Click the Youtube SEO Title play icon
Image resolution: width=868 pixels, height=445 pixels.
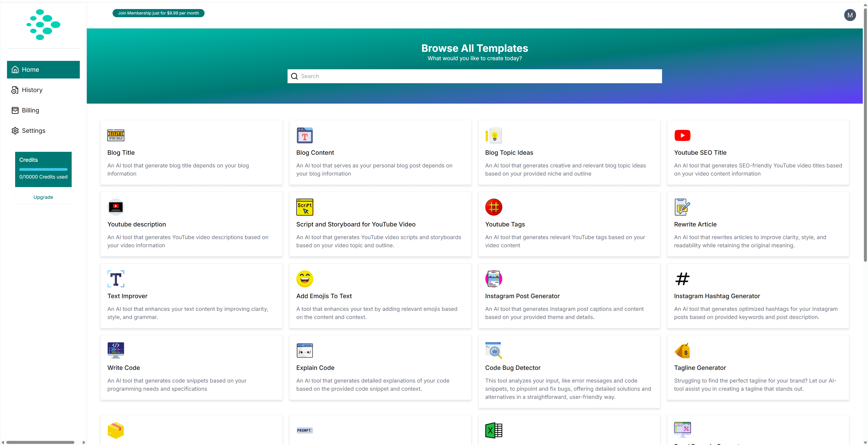tap(682, 135)
